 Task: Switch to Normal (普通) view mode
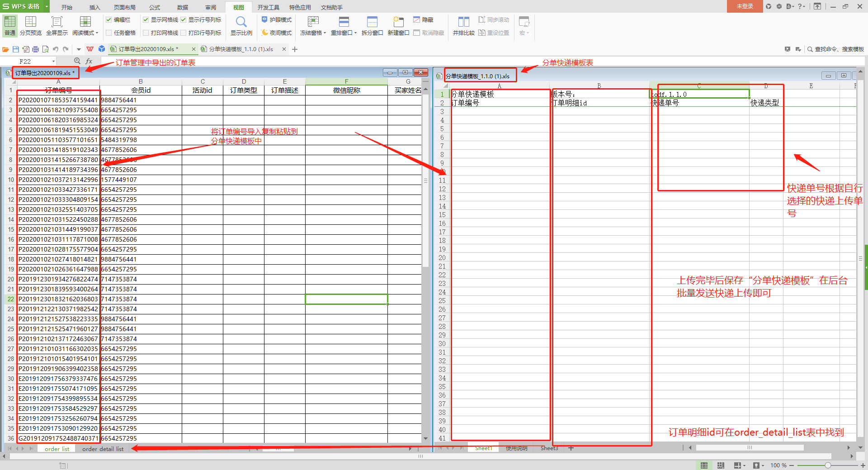pos(10,25)
